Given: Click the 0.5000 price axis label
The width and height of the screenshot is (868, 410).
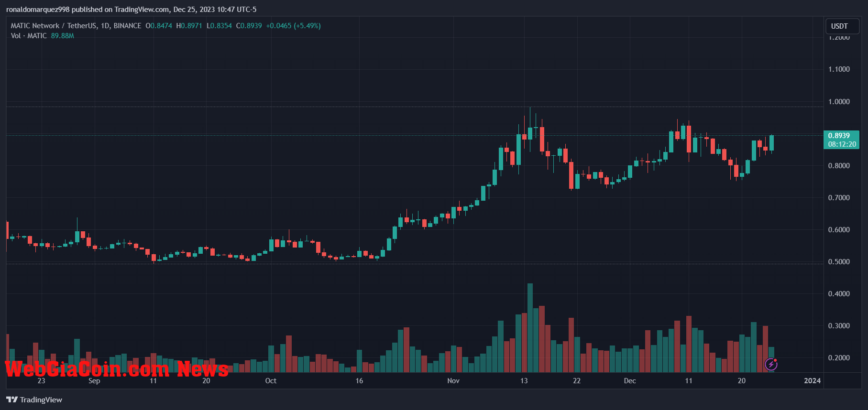Looking at the screenshot, I should pyautogui.click(x=839, y=262).
